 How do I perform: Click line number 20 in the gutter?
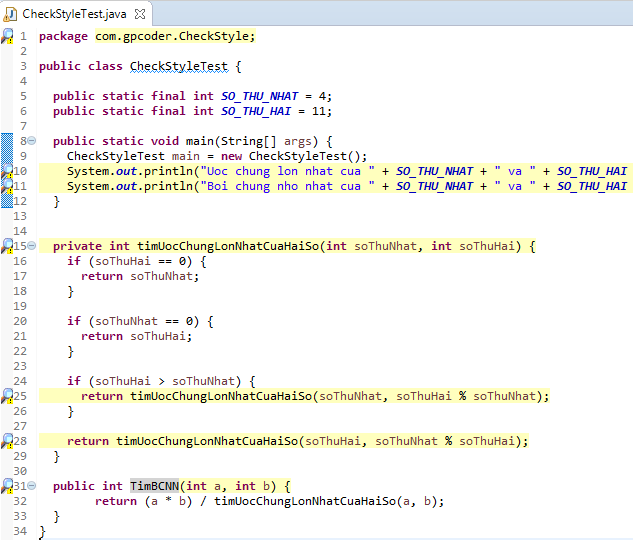tap(21, 321)
